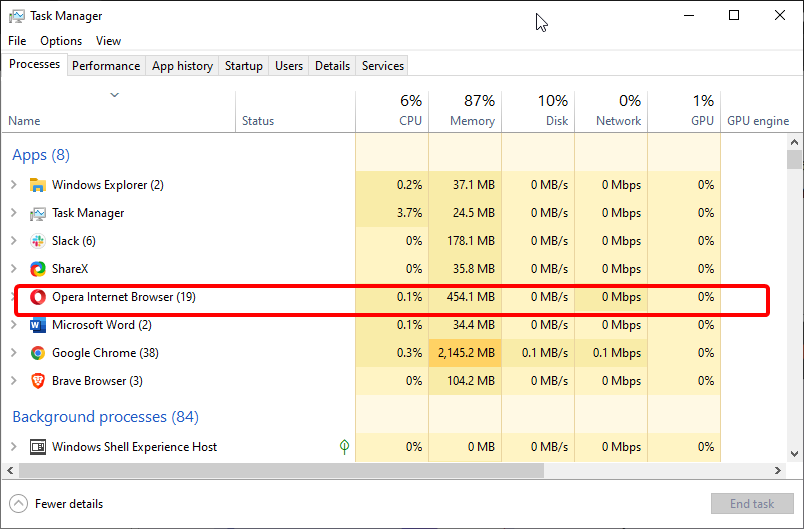
Task: Click the green leaf suspended status icon
Action: pyautogui.click(x=345, y=446)
